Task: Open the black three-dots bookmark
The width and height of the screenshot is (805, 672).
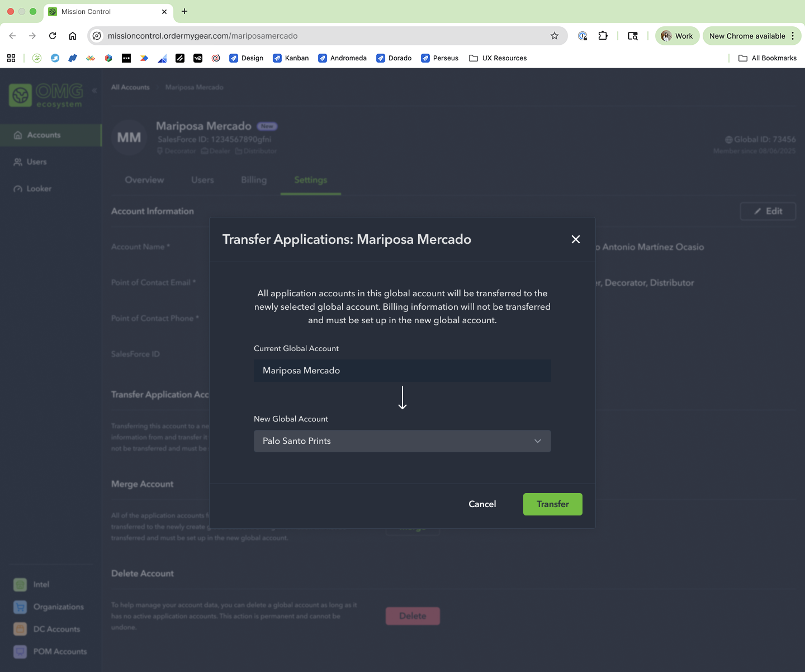Action: click(126, 58)
